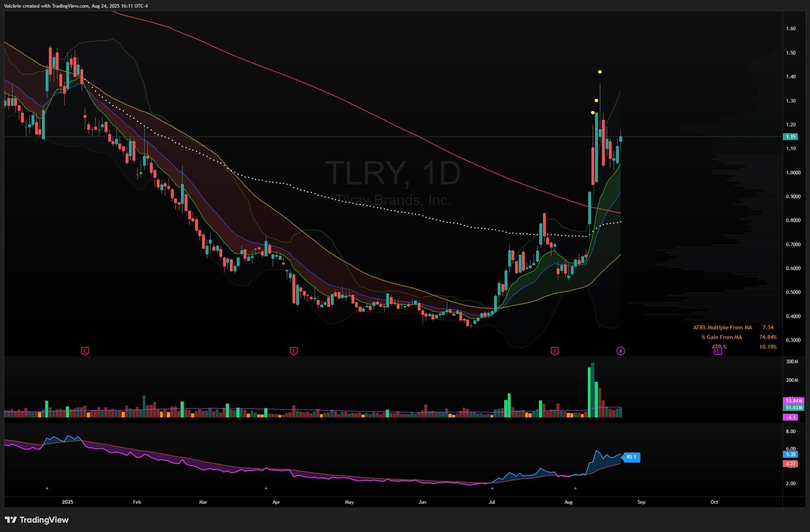810x532 pixels.
Task: Click the 1.15 current price label
Action: 791,137
